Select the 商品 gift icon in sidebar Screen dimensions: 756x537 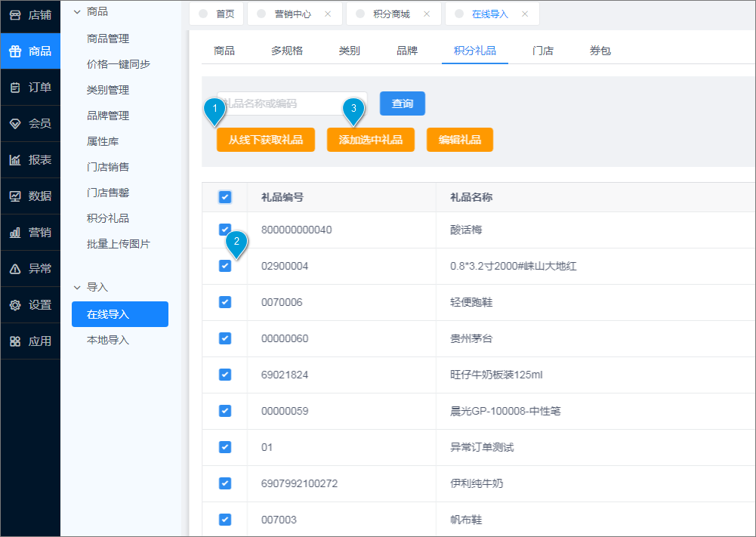tap(15, 51)
